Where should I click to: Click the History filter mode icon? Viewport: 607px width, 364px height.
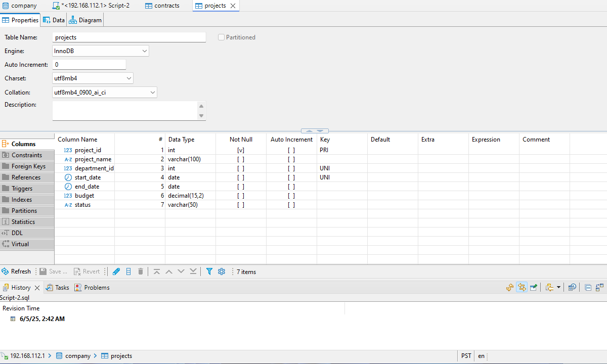pyautogui.click(x=549, y=287)
